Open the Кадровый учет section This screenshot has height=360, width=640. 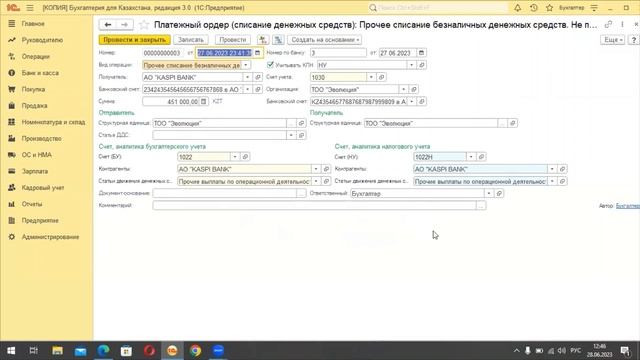[43, 187]
